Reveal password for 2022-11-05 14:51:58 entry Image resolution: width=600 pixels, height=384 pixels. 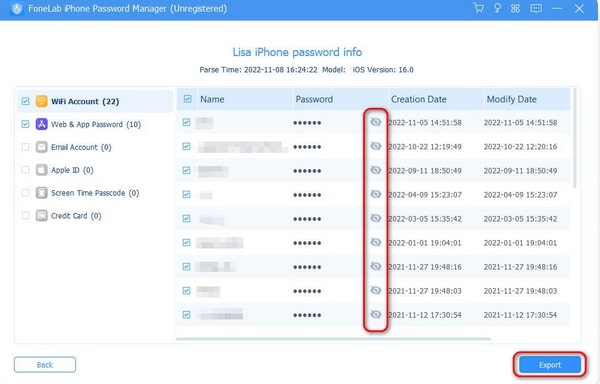click(x=376, y=122)
